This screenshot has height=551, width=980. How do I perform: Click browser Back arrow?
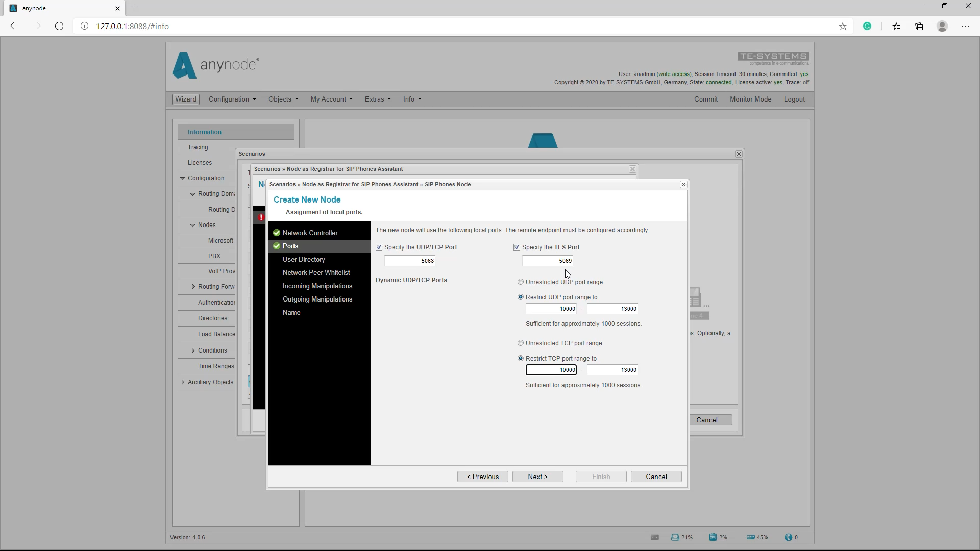pyautogui.click(x=14, y=26)
